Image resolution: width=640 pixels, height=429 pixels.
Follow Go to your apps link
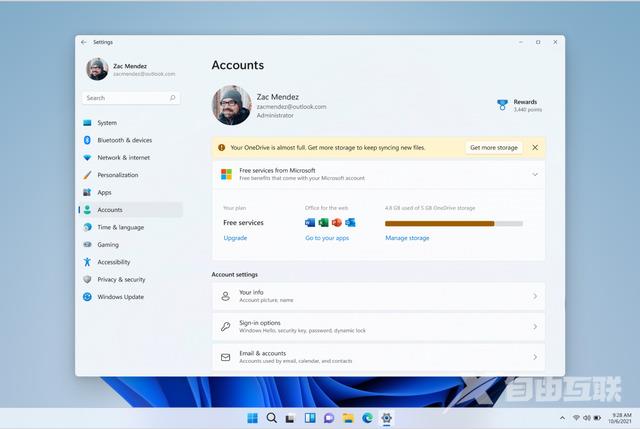pos(327,238)
